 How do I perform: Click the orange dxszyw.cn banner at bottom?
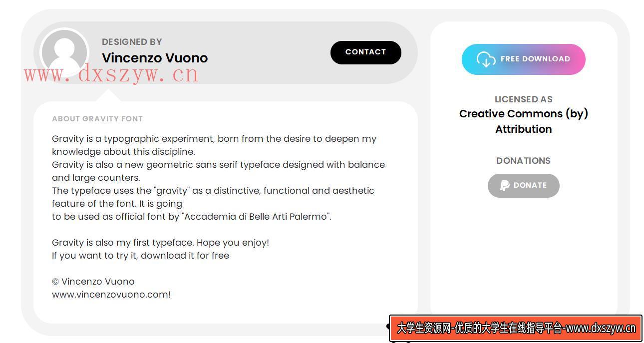tap(516, 328)
